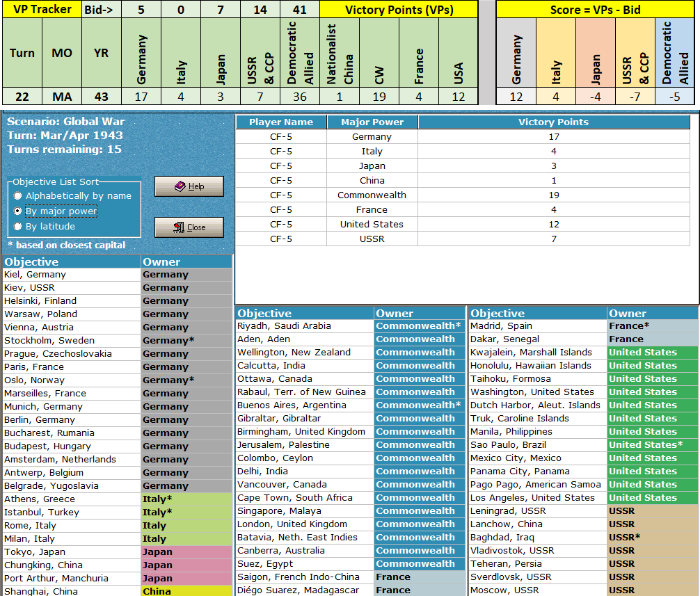
Task: Select the By major power sort option
Action: point(56,211)
